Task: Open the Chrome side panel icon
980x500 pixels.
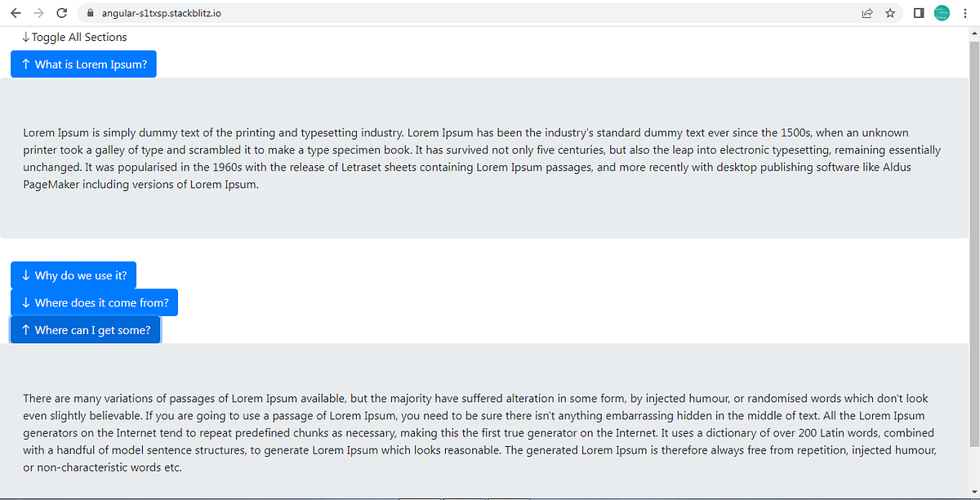Action: [x=918, y=13]
